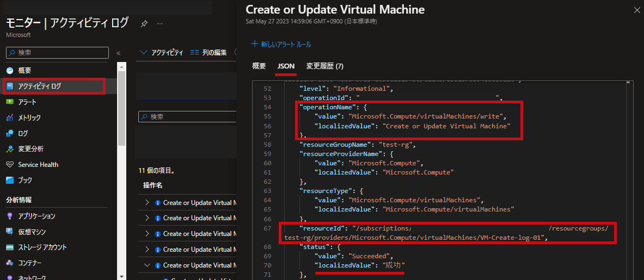The height and width of the screenshot is (280, 644).
Task: Click "Create or Update Virtual Machine" localizedValue
Action: [446, 126]
